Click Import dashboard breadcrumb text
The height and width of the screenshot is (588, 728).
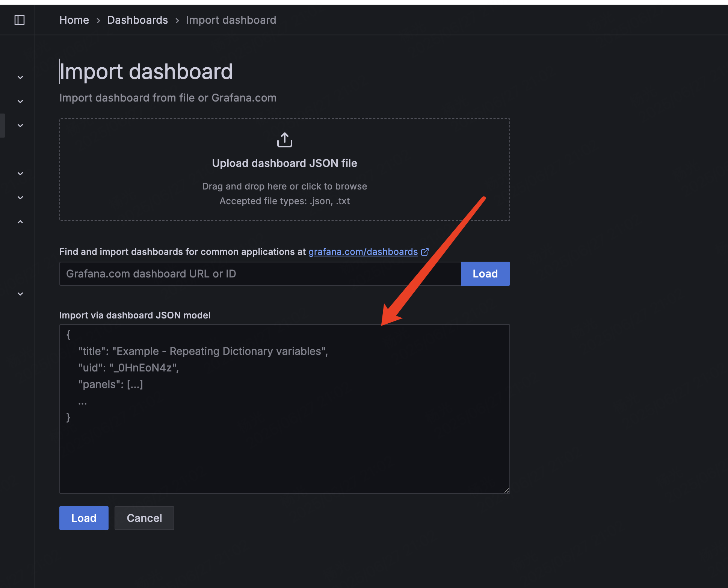click(x=231, y=20)
